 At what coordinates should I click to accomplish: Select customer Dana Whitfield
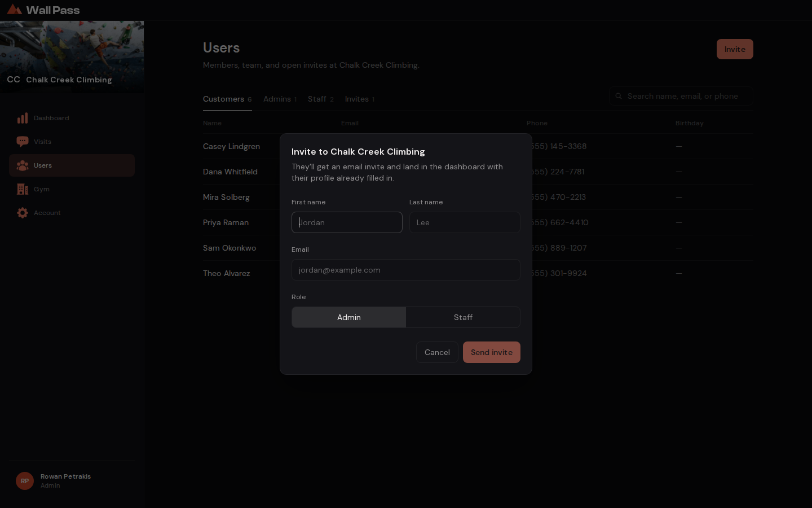coord(230,172)
